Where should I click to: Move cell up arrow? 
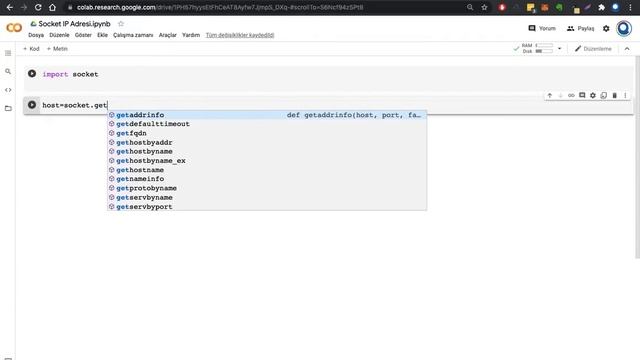tap(550, 96)
